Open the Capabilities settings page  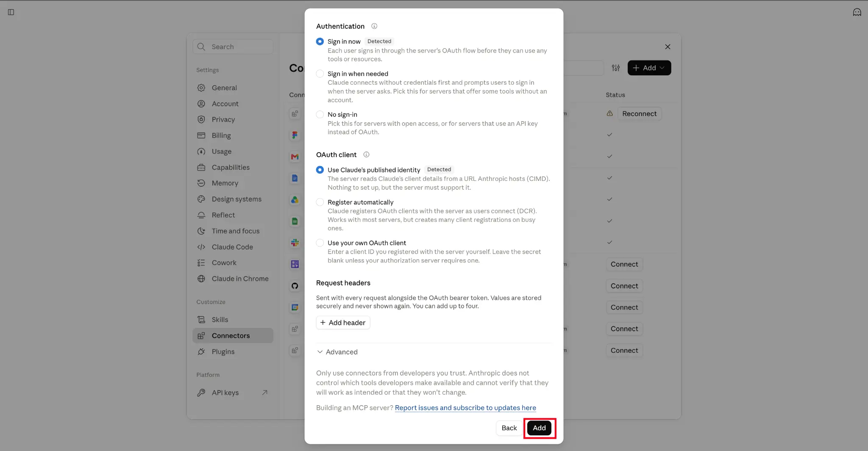(233, 167)
